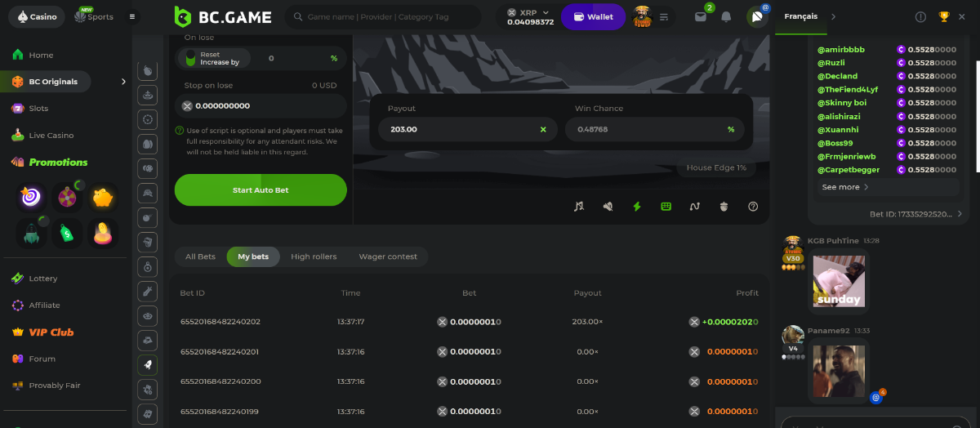The image size is (980, 428).
Task: Toggle the green lightning turbo mode icon
Action: [x=637, y=207]
